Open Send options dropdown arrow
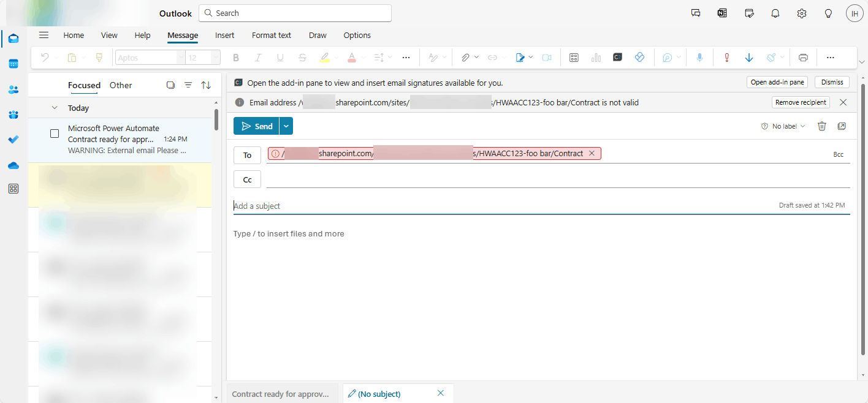 point(286,126)
